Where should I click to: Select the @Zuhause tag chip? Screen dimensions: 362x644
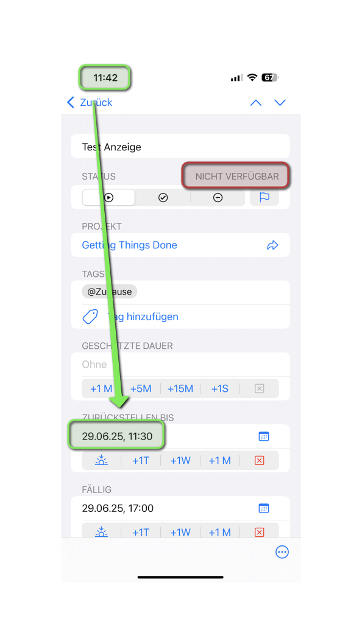pyautogui.click(x=110, y=292)
